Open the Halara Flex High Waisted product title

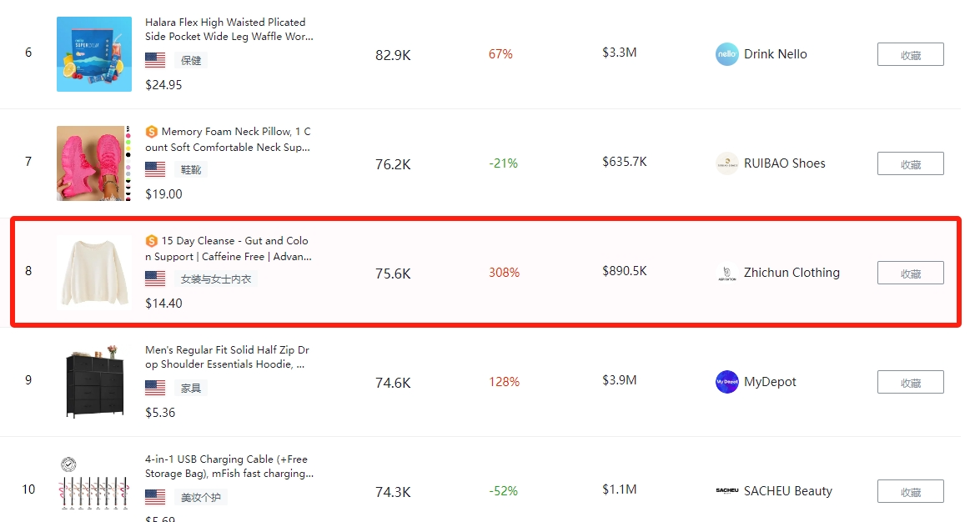click(228, 29)
